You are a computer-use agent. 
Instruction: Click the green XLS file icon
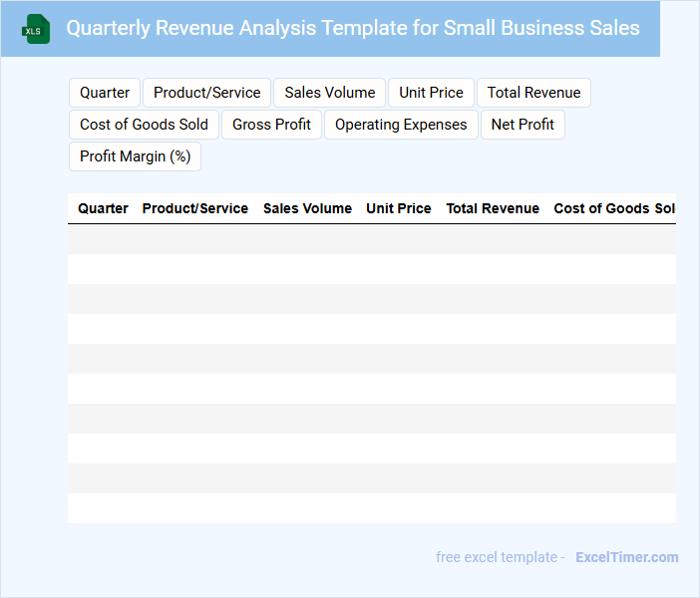pos(36,29)
